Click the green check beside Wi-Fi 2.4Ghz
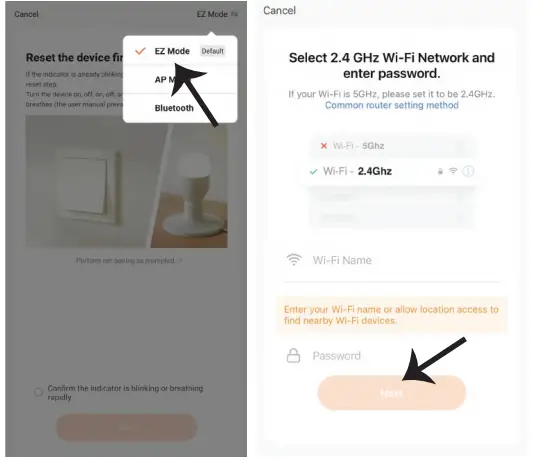This screenshot has height=460, width=548. pos(313,172)
